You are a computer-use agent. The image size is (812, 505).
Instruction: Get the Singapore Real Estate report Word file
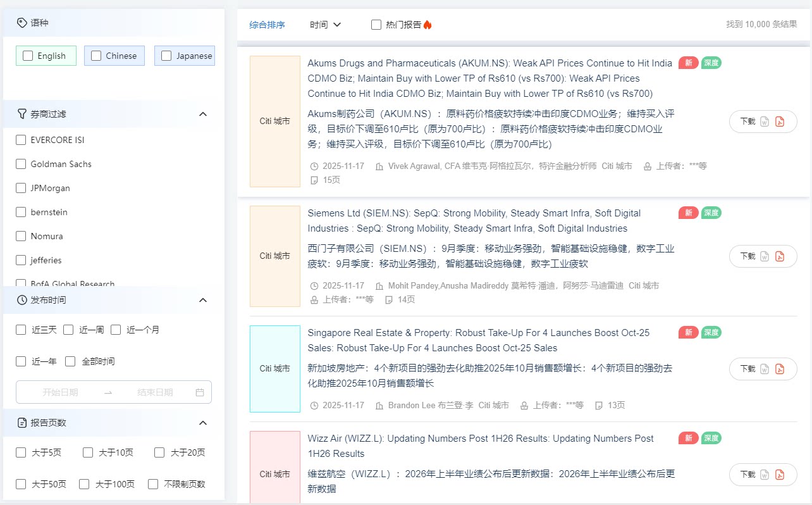point(765,369)
